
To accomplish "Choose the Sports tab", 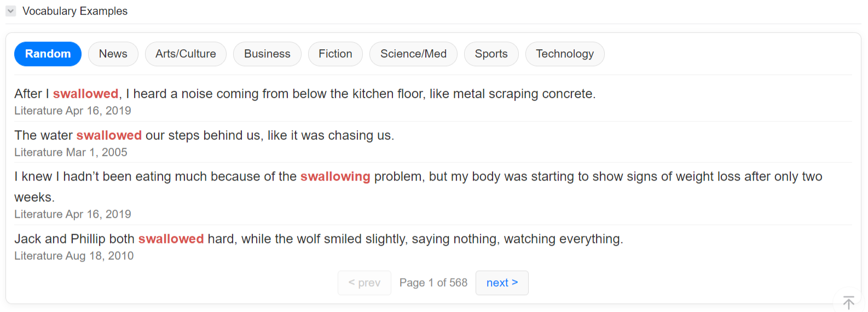I will [x=491, y=54].
